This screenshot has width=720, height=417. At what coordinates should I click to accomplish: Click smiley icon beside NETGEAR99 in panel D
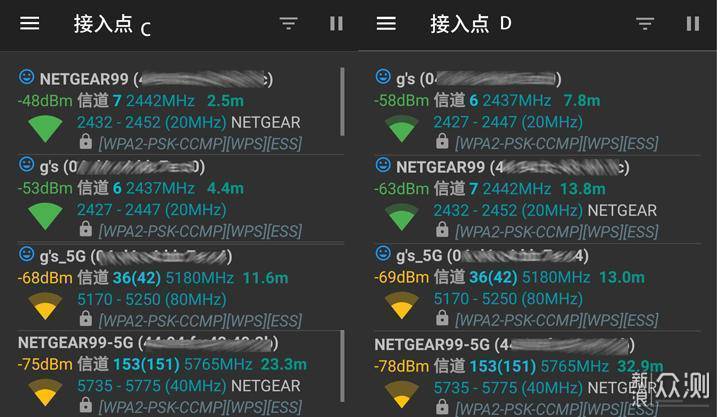point(383,164)
